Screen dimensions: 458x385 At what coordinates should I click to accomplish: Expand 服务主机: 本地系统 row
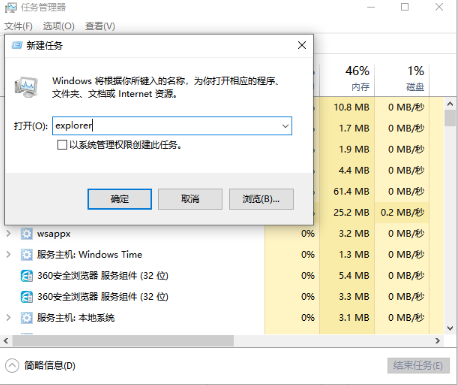tap(9, 318)
